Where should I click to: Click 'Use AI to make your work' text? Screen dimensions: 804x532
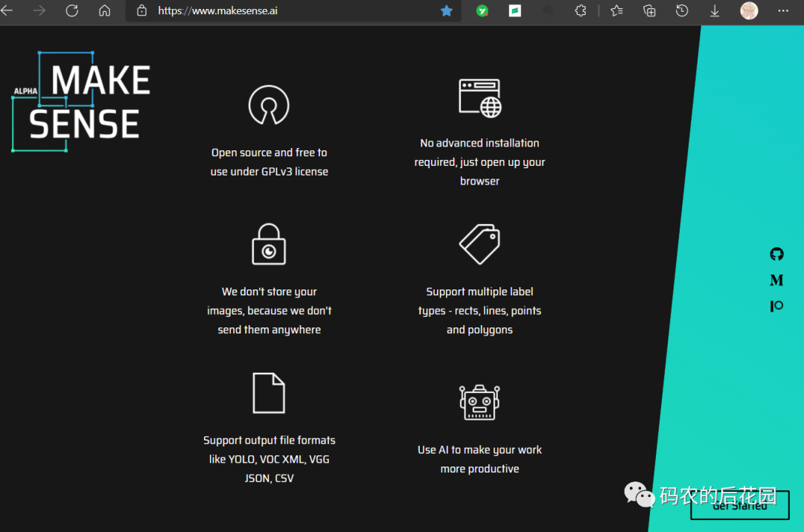point(480,459)
